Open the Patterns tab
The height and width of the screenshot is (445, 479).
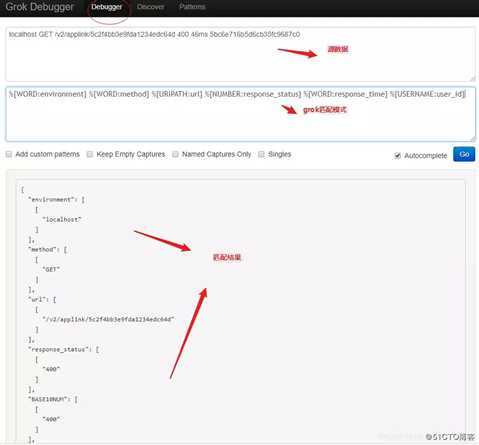pyautogui.click(x=192, y=7)
